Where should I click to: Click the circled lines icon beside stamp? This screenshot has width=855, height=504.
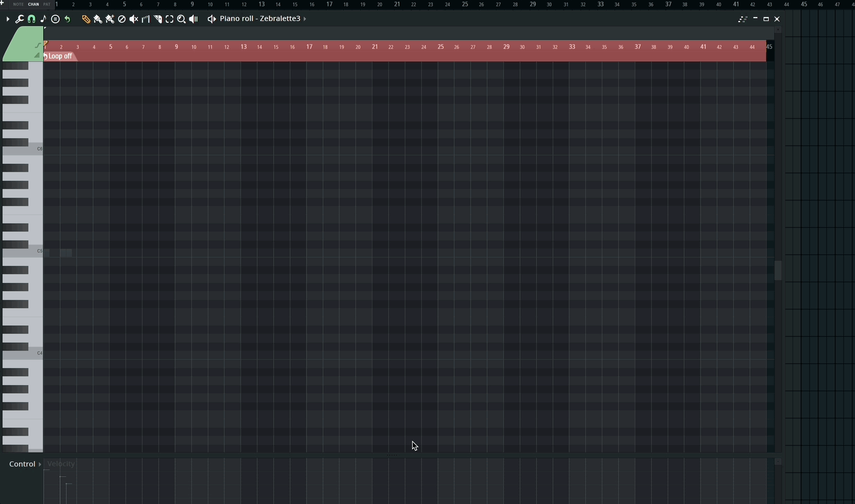(55, 19)
